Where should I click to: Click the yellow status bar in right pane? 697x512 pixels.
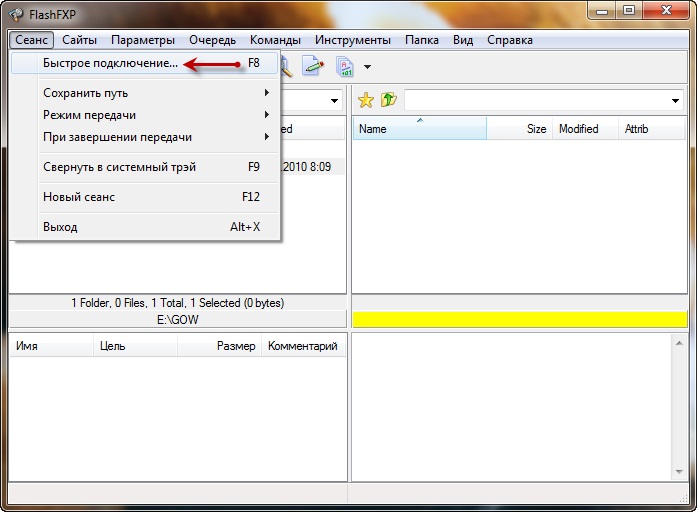click(x=520, y=319)
